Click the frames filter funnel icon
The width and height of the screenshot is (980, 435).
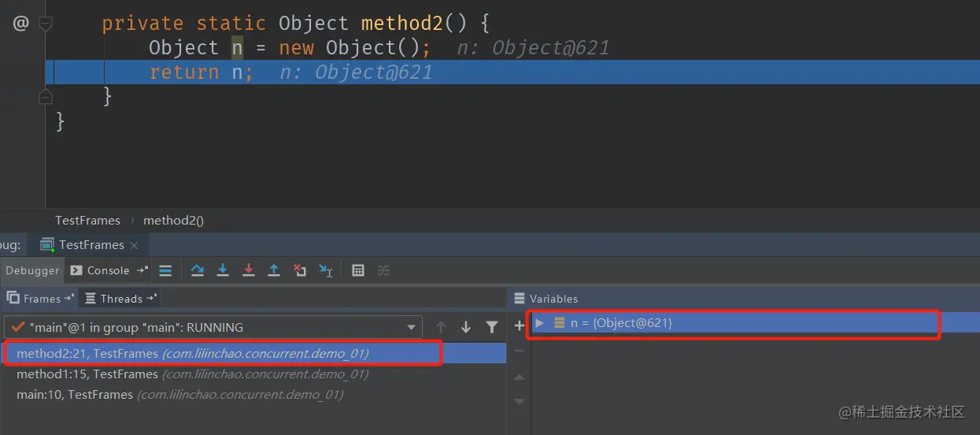pos(492,327)
